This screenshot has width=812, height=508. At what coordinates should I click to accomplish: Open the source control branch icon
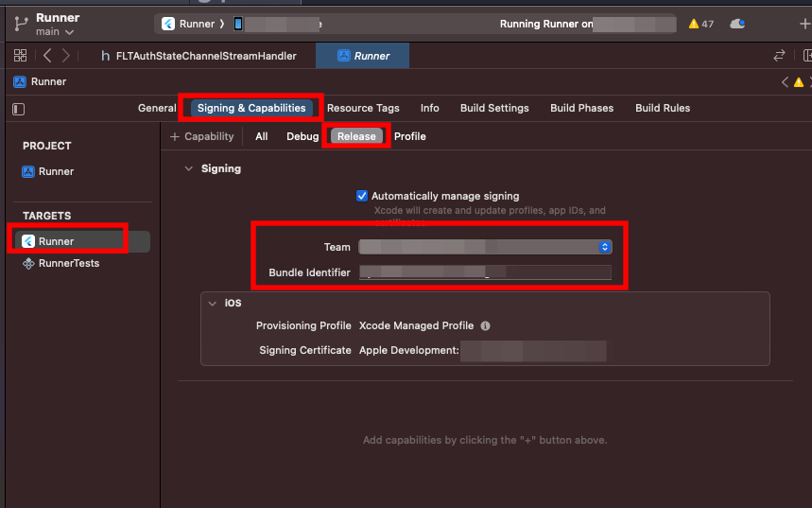21,24
